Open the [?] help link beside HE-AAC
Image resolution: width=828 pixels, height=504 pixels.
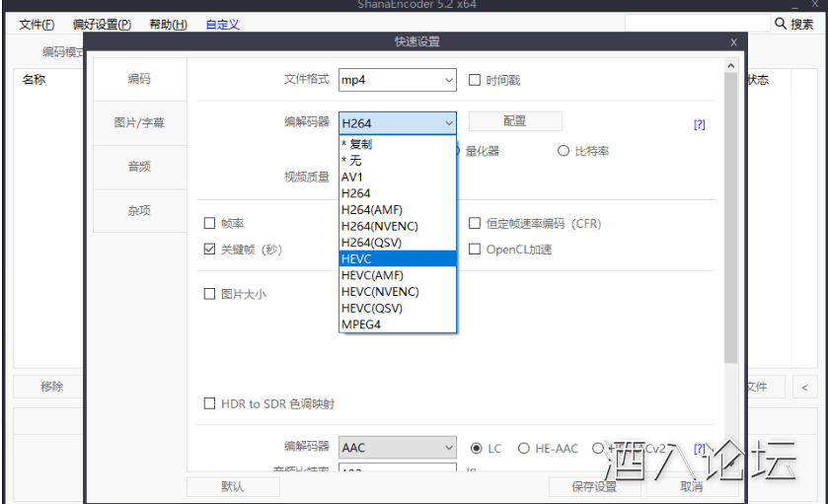click(x=699, y=449)
